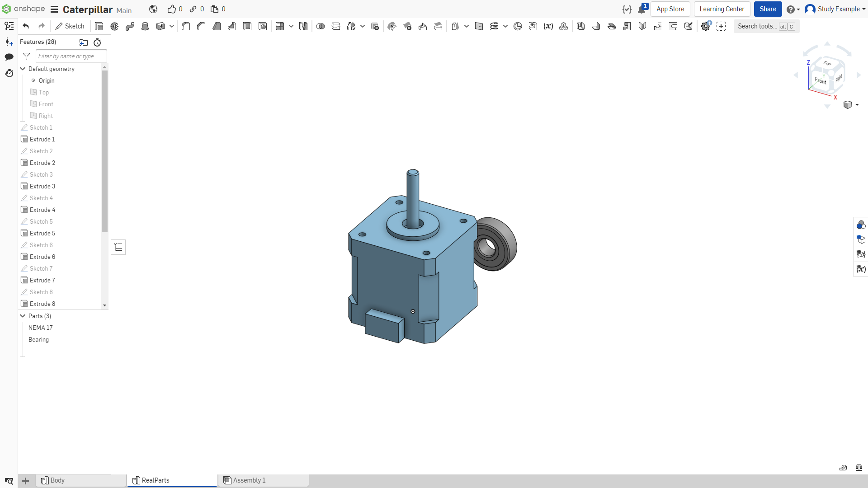
Task: Open the rollback timer icon in Features
Action: [x=97, y=42]
